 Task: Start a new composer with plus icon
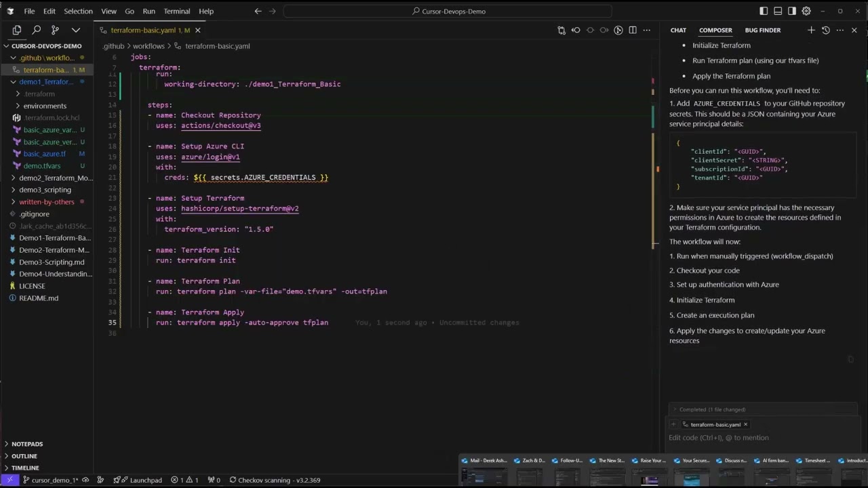click(x=811, y=30)
